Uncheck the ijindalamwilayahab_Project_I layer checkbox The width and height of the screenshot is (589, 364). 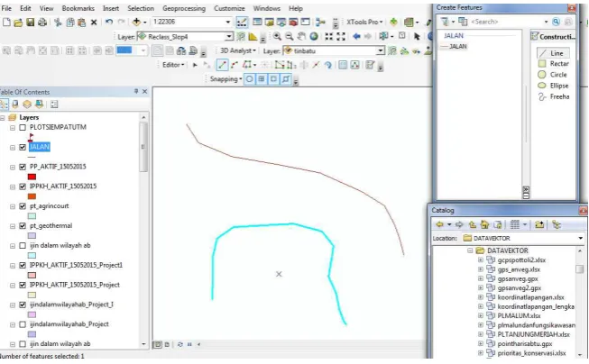pyautogui.click(x=23, y=305)
